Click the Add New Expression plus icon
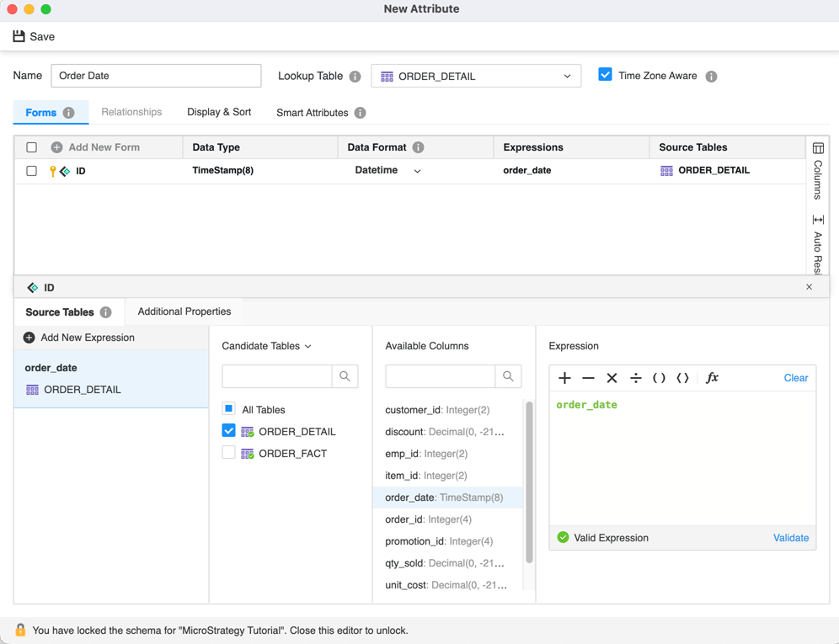Screen dimensions: 839x644 click(x=29, y=338)
